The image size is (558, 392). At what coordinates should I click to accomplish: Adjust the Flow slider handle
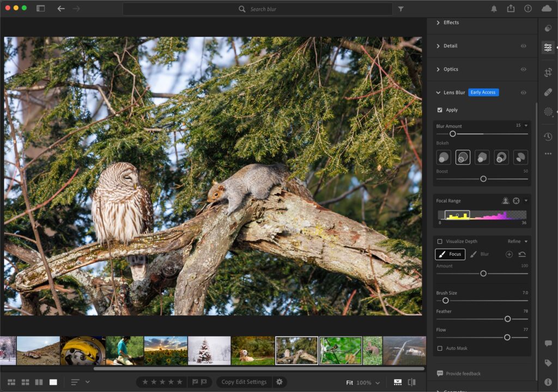click(507, 337)
